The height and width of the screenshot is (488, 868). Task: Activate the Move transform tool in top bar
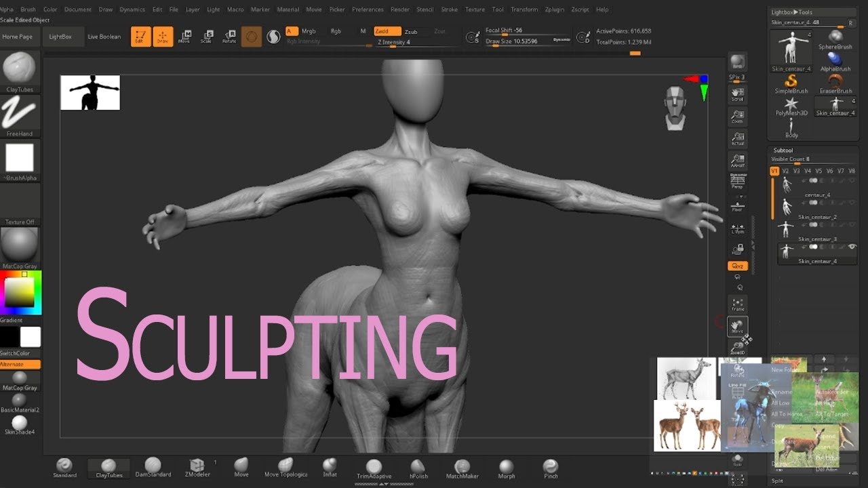click(184, 37)
